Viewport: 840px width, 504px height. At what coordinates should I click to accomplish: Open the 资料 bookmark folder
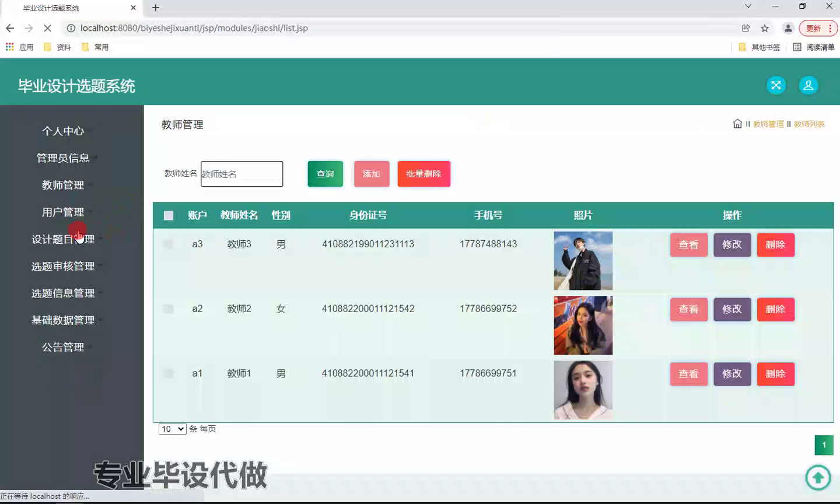click(x=58, y=47)
